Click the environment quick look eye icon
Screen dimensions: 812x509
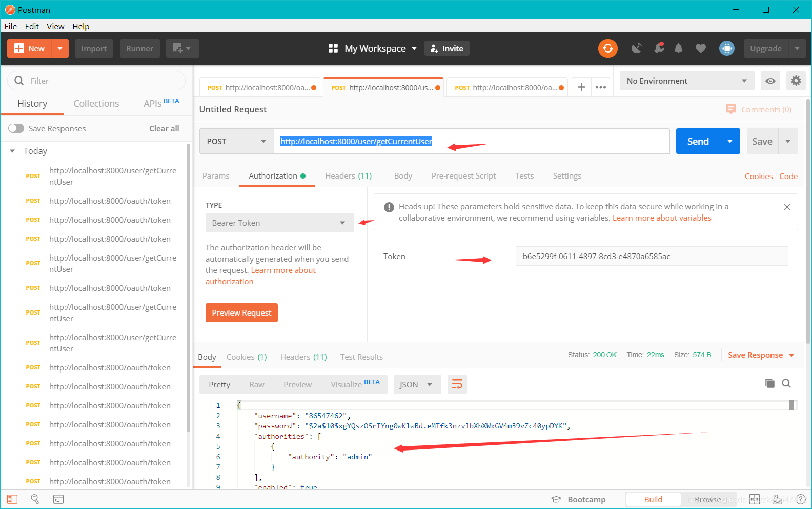click(770, 81)
